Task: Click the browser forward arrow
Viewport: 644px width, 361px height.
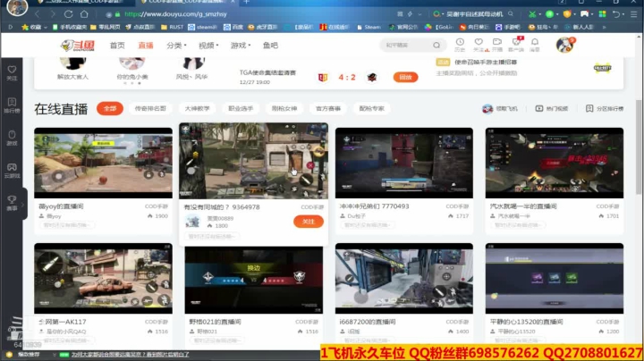Action: pyautogui.click(x=53, y=14)
